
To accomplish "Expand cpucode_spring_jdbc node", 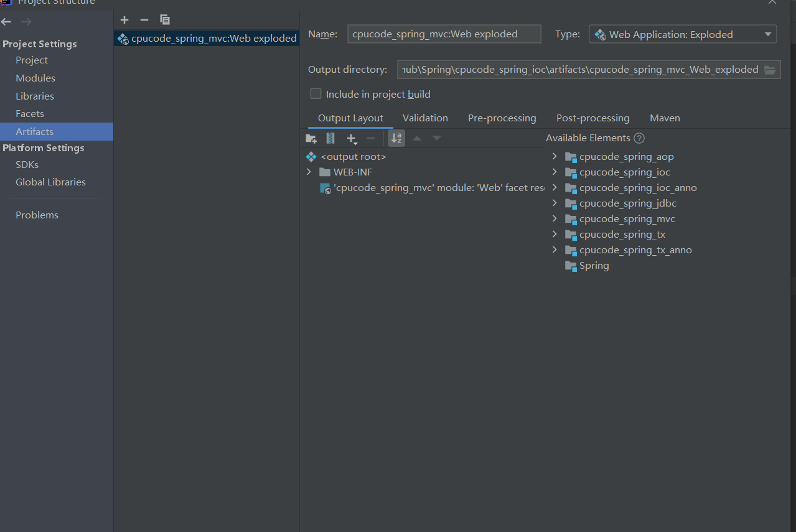I will [555, 203].
